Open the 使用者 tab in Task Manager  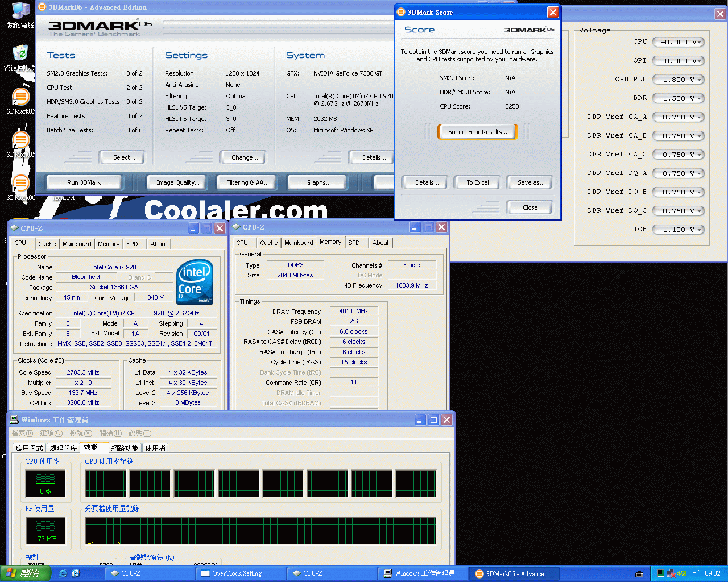(x=155, y=448)
